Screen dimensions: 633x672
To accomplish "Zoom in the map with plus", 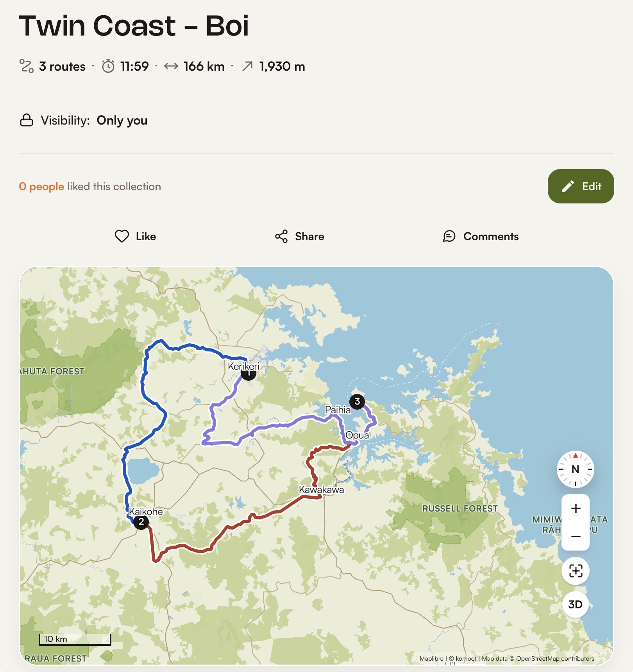I will [x=576, y=508].
